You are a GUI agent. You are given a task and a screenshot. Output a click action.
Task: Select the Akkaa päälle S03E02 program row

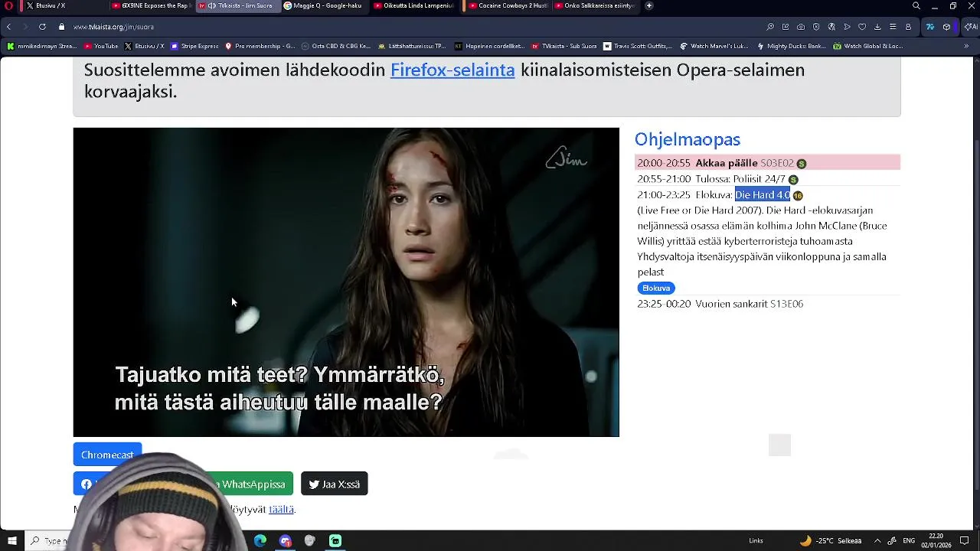[x=767, y=163]
